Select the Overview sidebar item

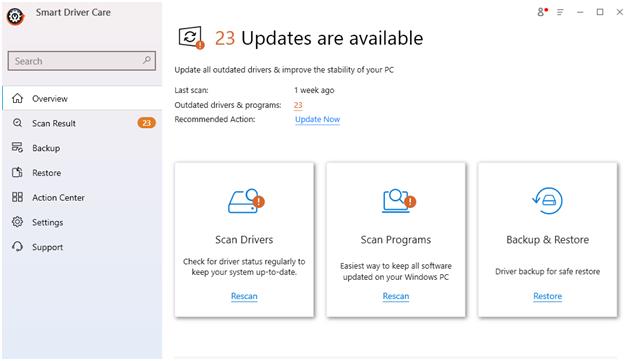(x=82, y=99)
